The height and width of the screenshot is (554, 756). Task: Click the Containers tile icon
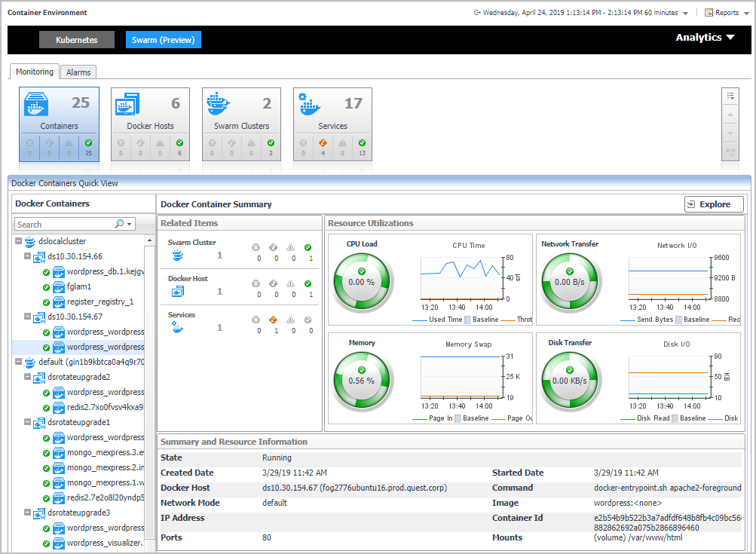point(37,104)
